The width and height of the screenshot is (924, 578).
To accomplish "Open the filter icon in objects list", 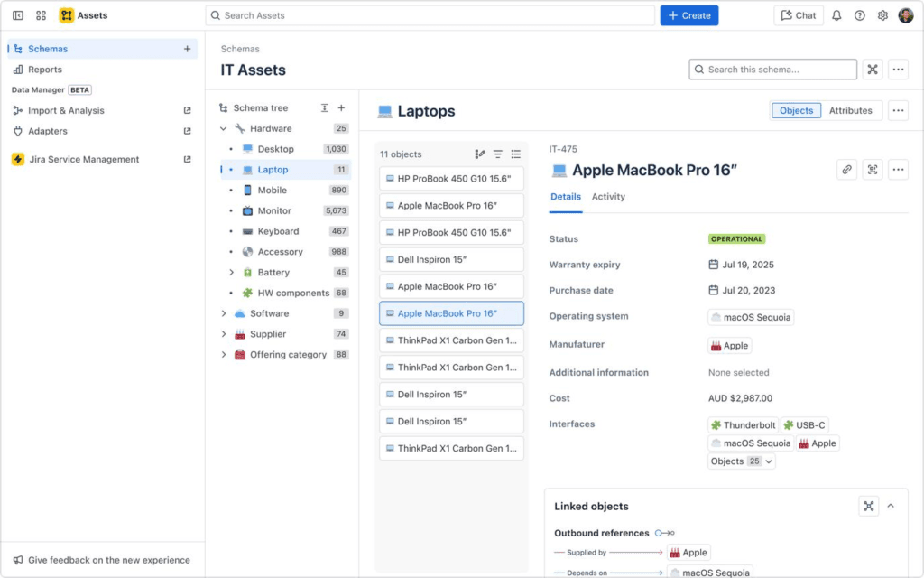I will coord(498,154).
